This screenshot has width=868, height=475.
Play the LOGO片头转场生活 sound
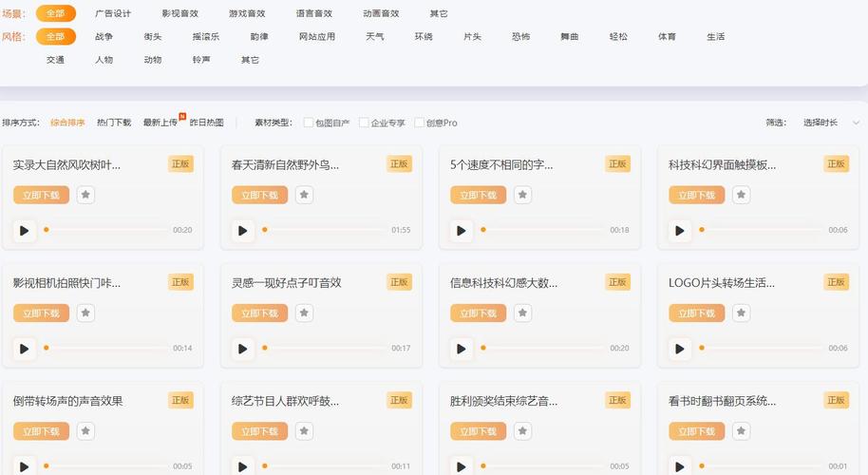coord(680,349)
